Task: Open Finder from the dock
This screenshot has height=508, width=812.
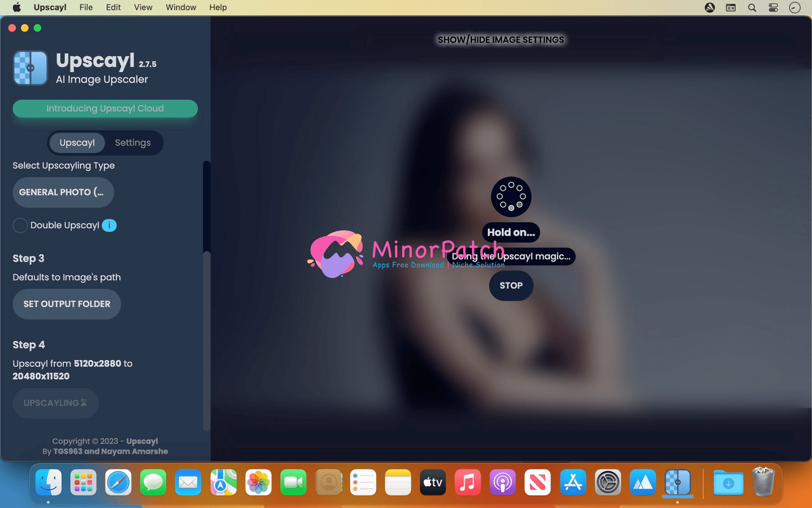Action: [x=49, y=483]
